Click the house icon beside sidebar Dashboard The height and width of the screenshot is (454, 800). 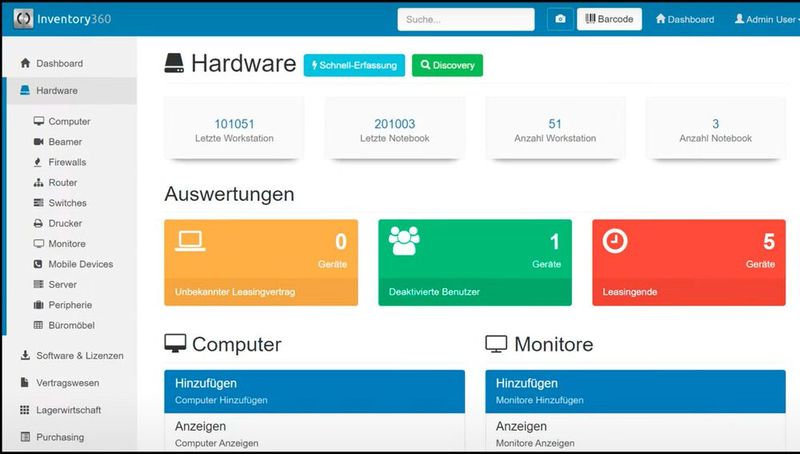click(x=25, y=63)
